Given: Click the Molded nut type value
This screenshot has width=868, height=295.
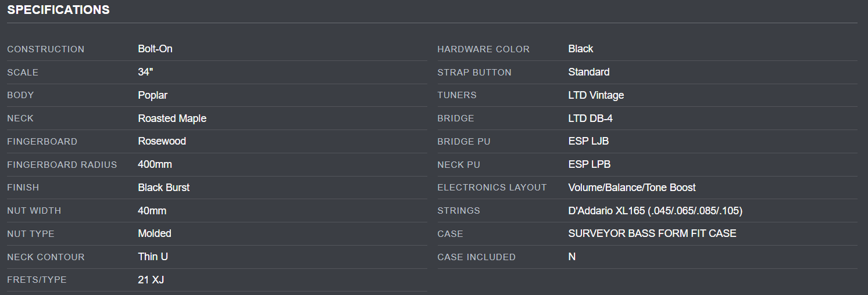Looking at the screenshot, I should pyautogui.click(x=155, y=233).
